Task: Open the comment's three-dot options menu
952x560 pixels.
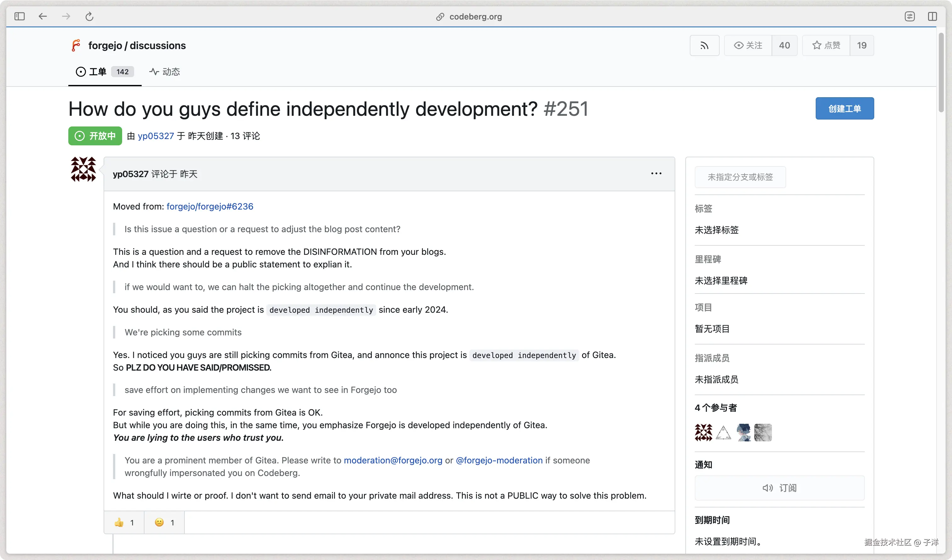Action: click(x=656, y=173)
